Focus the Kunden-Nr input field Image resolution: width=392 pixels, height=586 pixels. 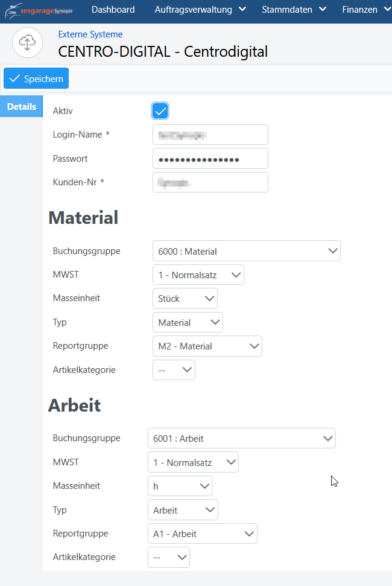210,182
